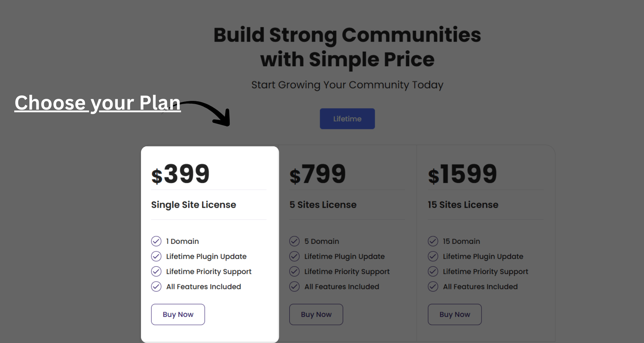
Task: Toggle the All Features Included checkmark on $799 plan
Action: [294, 286]
